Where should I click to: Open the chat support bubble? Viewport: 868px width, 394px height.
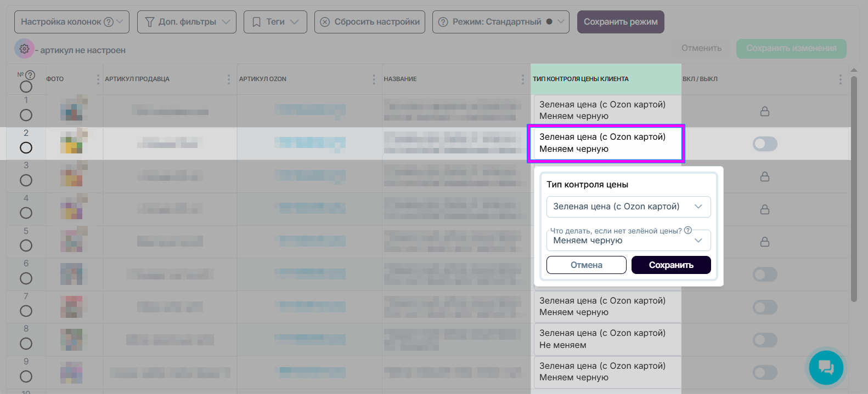coord(826,367)
